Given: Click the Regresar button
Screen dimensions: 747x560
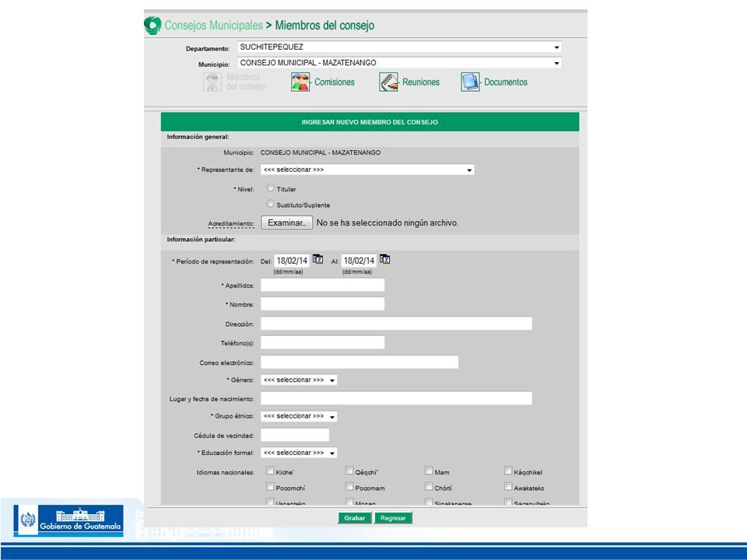Looking at the screenshot, I should coord(393,518).
